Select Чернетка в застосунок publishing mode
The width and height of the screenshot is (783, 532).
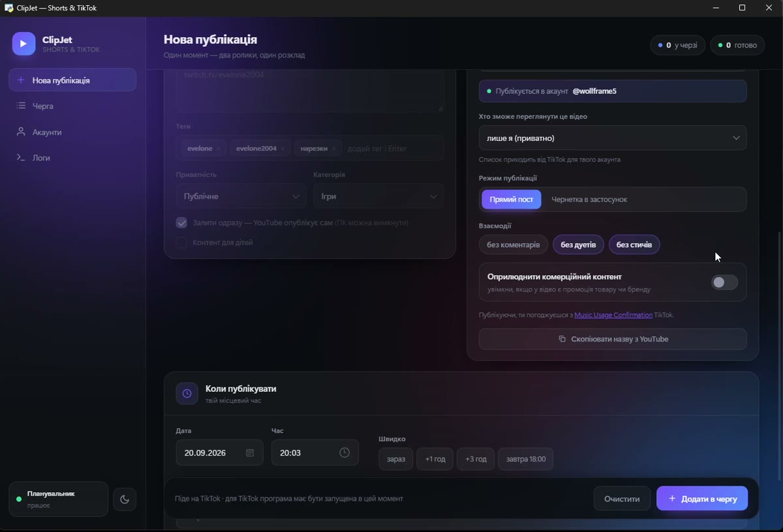589,199
